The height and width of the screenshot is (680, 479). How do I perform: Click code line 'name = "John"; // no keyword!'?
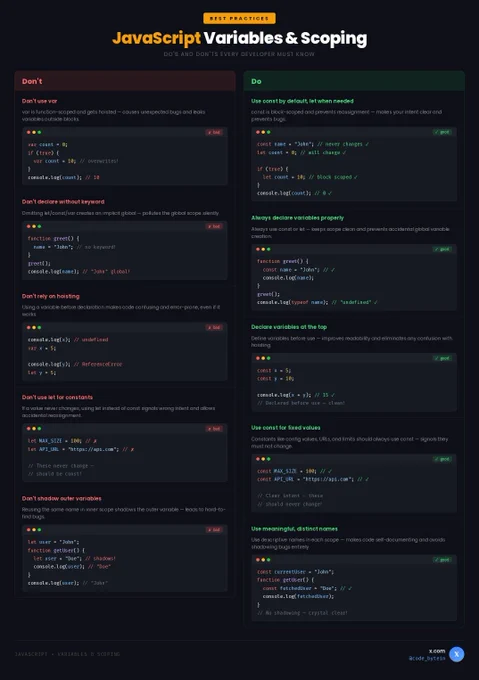(x=75, y=247)
